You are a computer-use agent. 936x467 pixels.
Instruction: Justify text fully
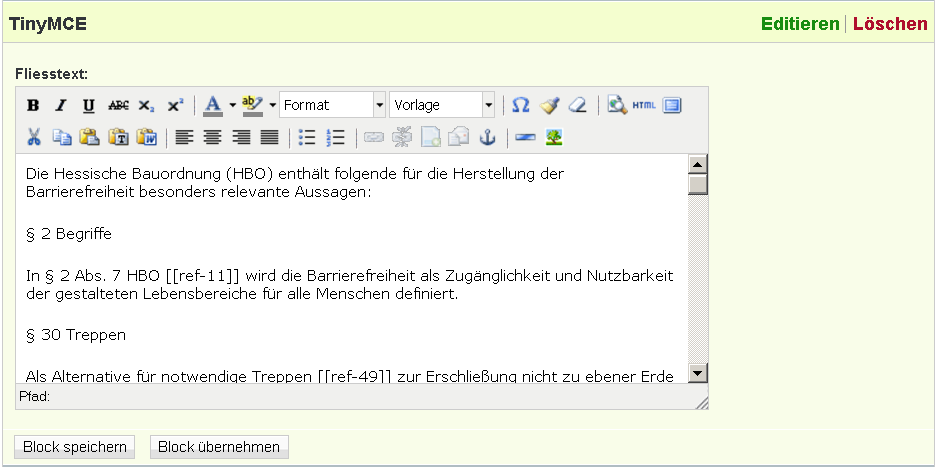(269, 137)
